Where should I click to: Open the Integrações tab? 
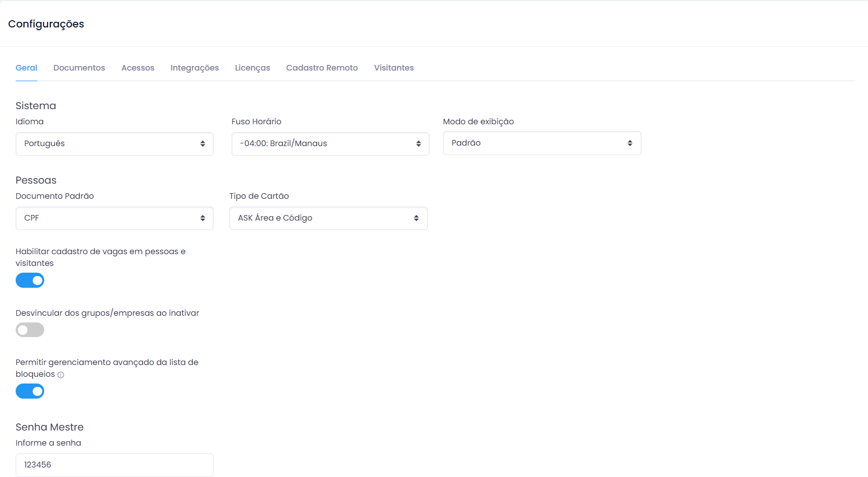tap(195, 68)
